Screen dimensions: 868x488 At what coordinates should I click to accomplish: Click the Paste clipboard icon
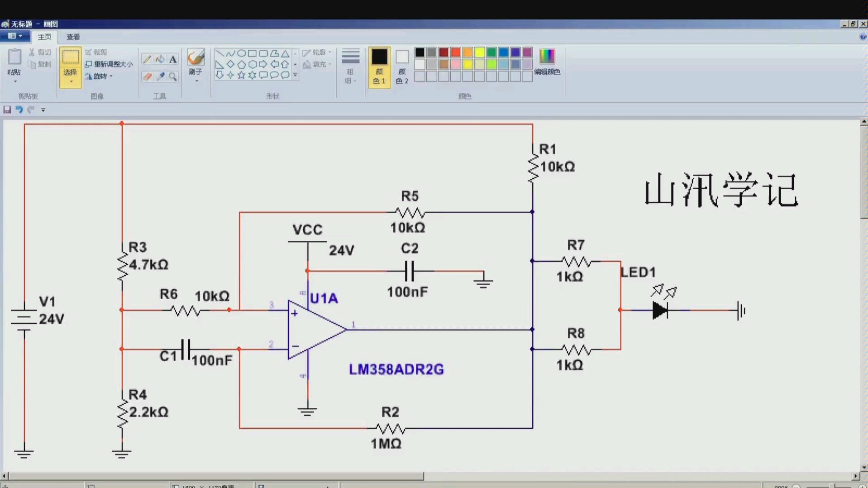coord(14,57)
